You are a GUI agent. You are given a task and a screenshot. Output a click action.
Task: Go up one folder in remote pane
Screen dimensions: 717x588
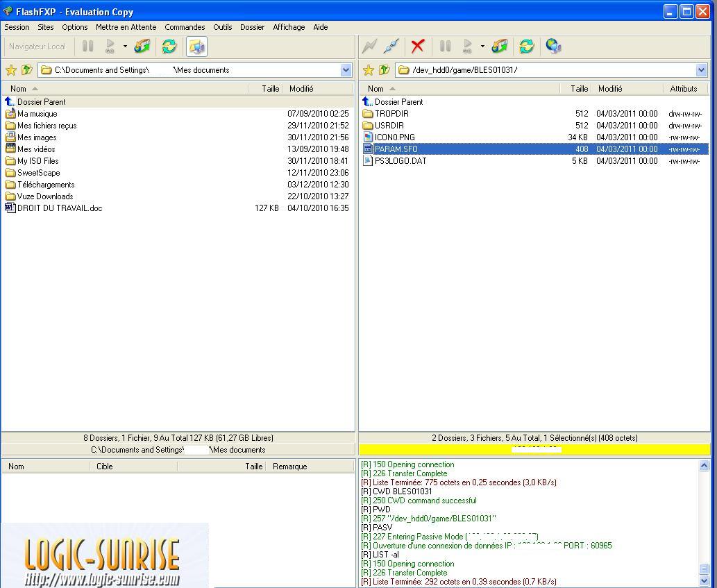click(x=384, y=70)
